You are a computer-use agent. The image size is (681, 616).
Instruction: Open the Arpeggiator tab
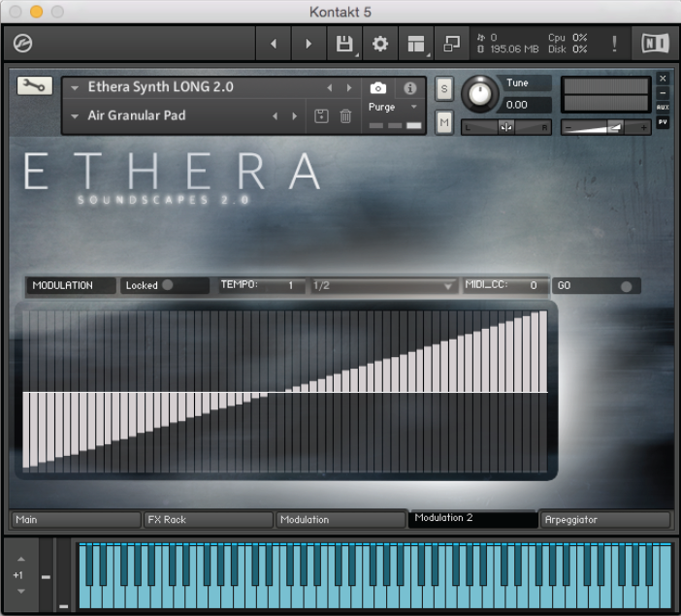tap(605, 520)
